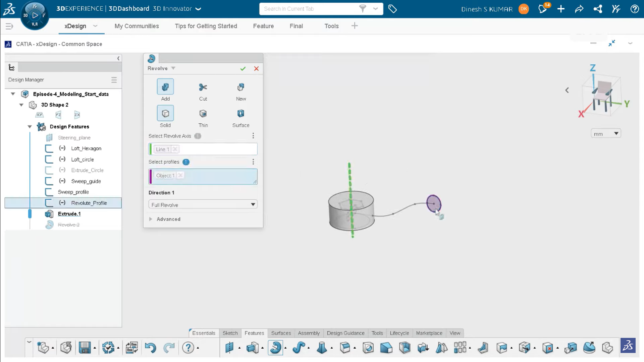Select the Cut revolve mode icon

[203, 87]
